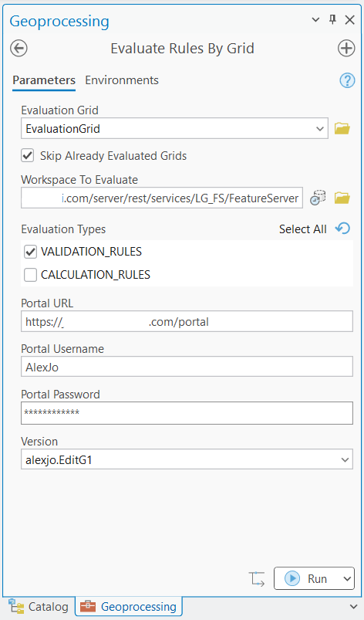Image resolution: width=364 pixels, height=620 pixels.
Task: Browse folder icon for Evaluation Grid
Action: coord(342,128)
